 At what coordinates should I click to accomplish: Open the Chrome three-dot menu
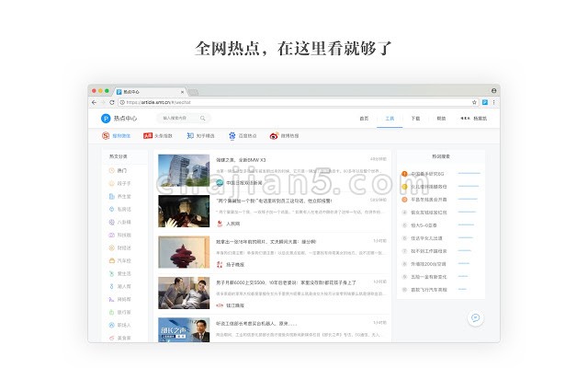tap(494, 102)
